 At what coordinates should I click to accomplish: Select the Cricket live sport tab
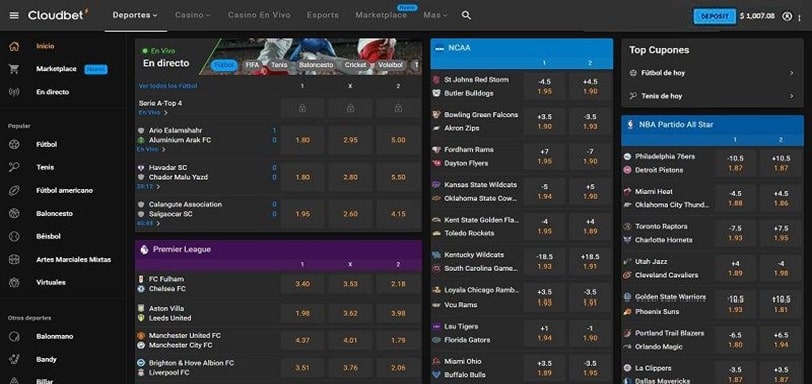click(x=356, y=65)
